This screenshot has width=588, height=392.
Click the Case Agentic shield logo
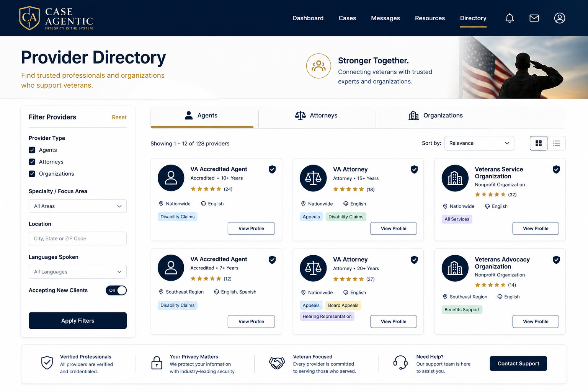29,18
